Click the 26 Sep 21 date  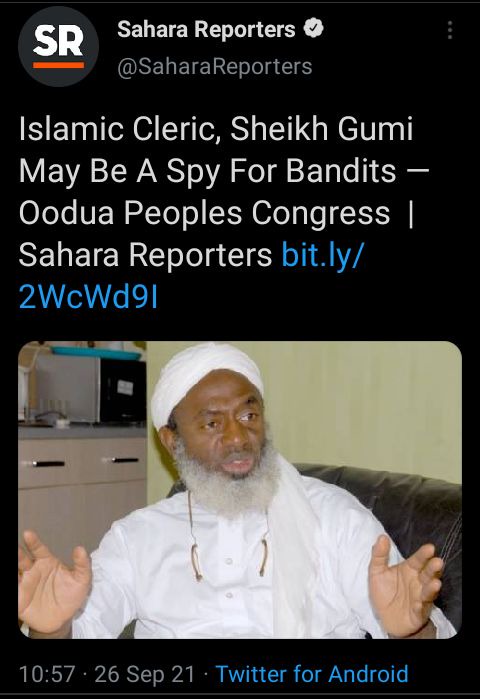pyautogui.click(x=145, y=674)
